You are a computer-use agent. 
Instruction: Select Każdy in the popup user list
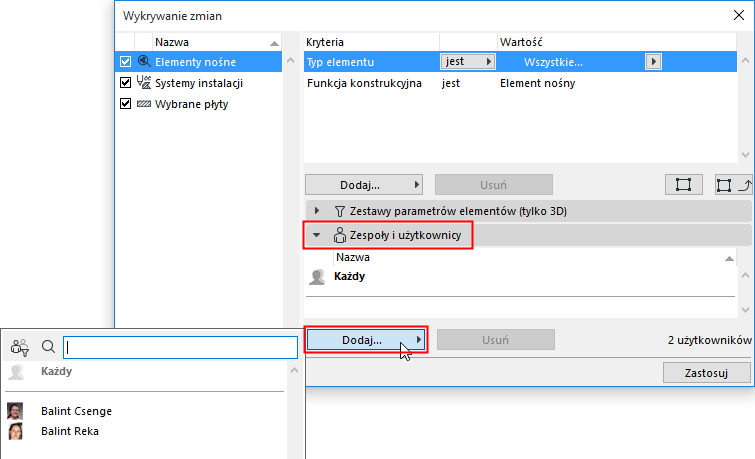pos(57,371)
